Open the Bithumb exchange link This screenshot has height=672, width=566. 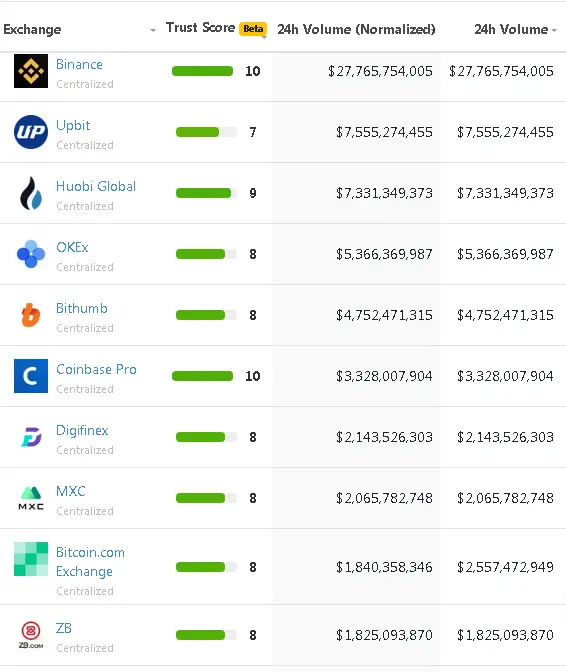point(82,308)
